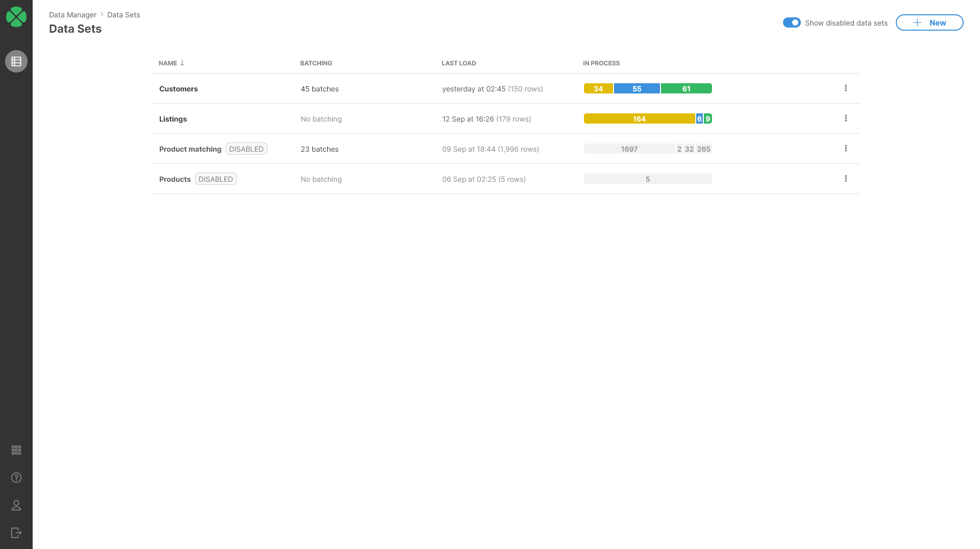This screenshot has height=549, width=980.
Task: Click the sort arrow next to Name header
Action: [183, 63]
